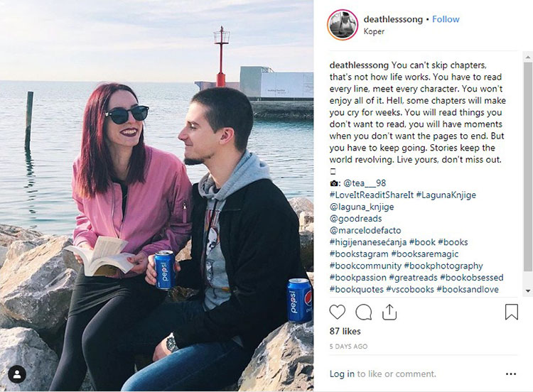
Task: Open the 5 DAYS AGO timestamp link
Action: pos(348,347)
